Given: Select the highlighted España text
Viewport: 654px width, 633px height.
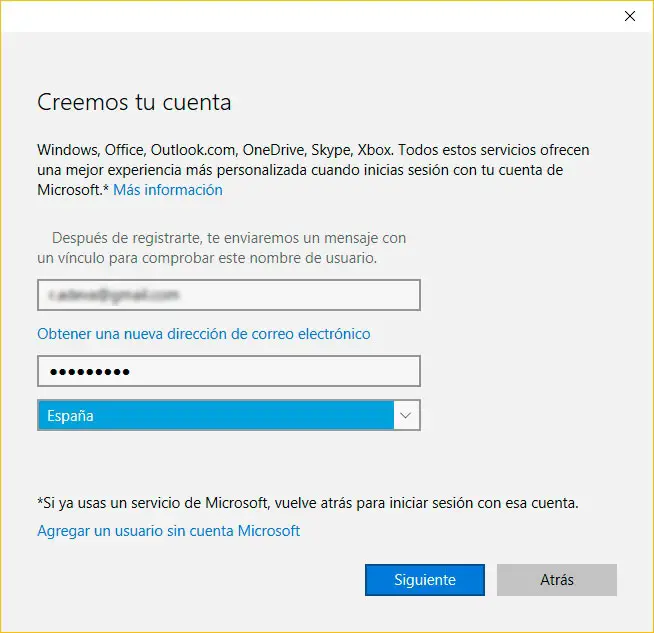Looking at the screenshot, I should tap(71, 415).
